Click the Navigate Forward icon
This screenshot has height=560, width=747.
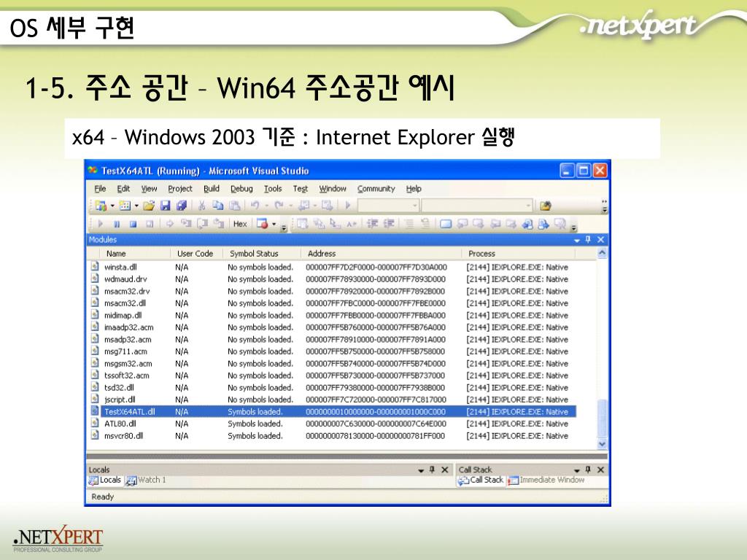coord(327,206)
